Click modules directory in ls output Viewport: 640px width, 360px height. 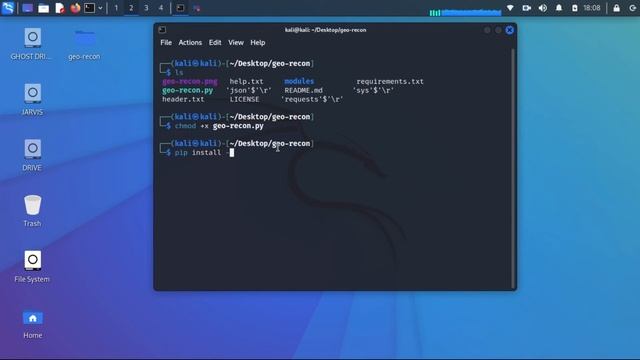[299, 81]
